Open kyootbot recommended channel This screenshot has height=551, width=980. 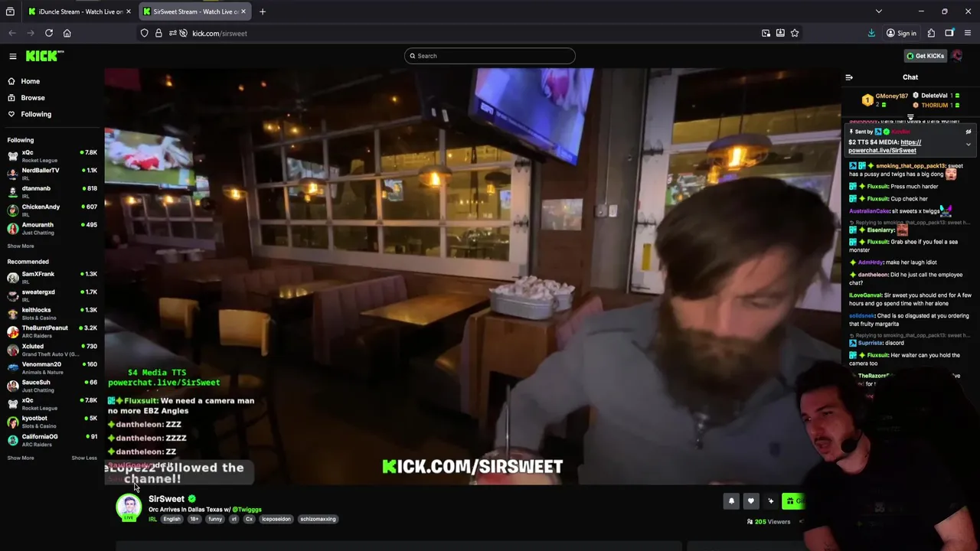pos(52,422)
